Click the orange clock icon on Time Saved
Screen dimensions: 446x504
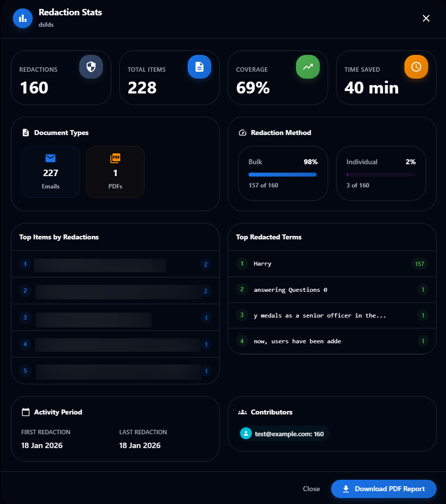click(416, 67)
